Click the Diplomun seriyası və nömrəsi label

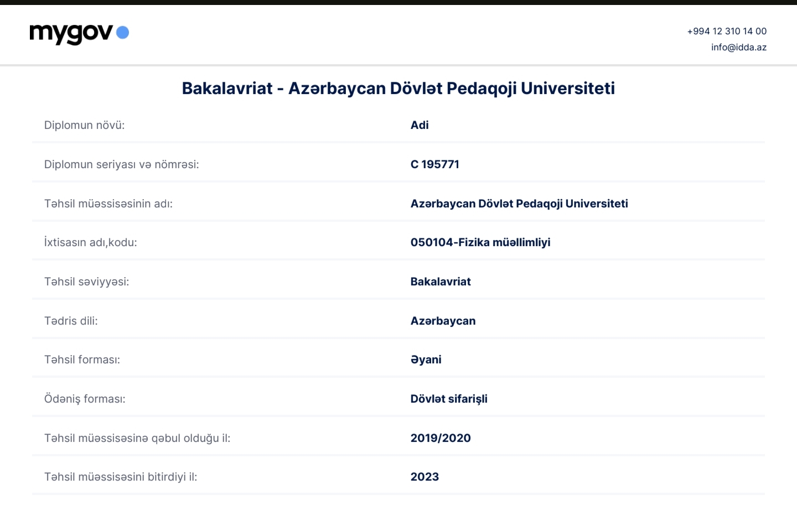click(121, 164)
